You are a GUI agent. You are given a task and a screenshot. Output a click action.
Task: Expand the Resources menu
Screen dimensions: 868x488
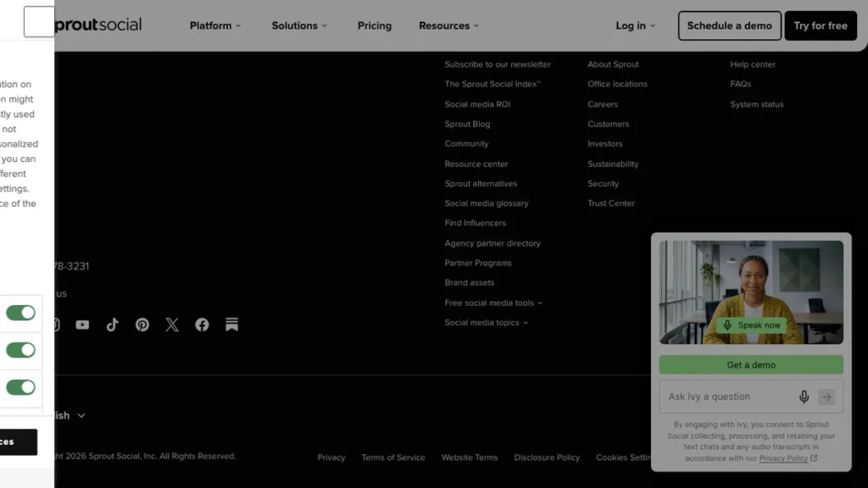pyautogui.click(x=449, y=25)
